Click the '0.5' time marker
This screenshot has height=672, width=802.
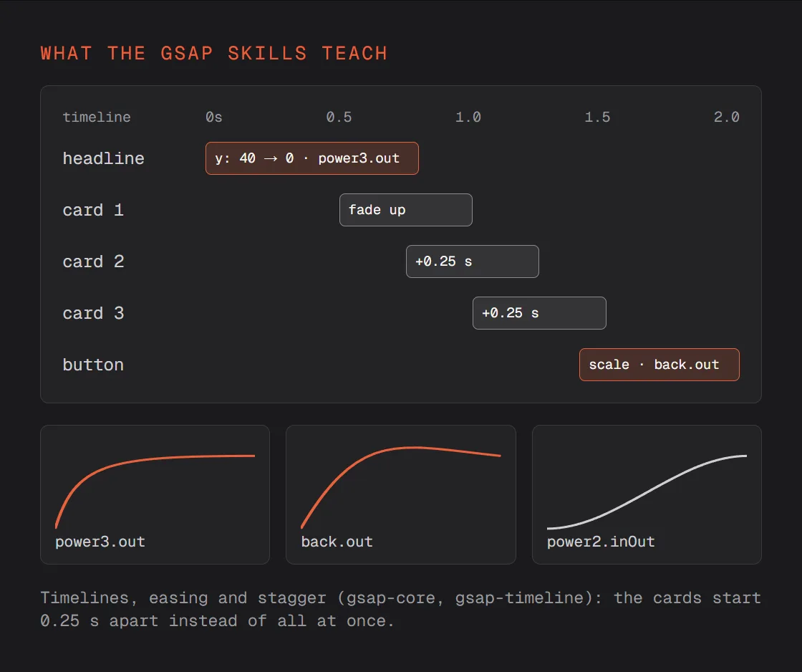pyautogui.click(x=339, y=117)
